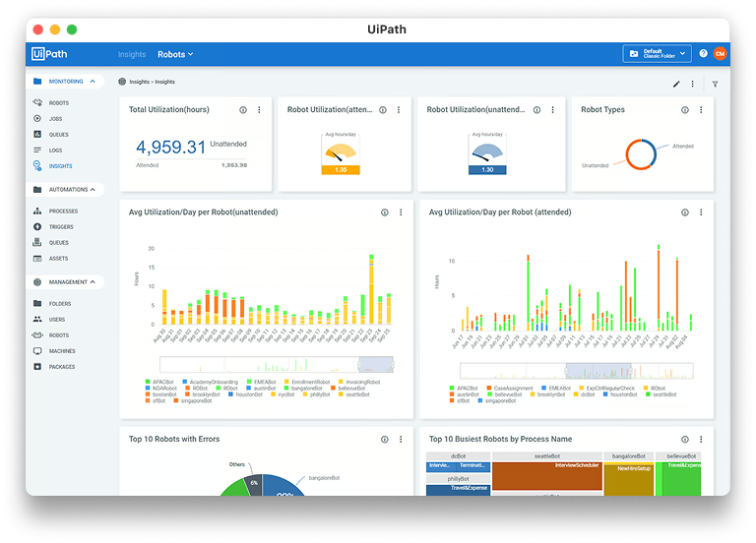Click the tall Sep 23 bar in unattended chart
Viewport: 756px width, 543px height.
point(371,289)
